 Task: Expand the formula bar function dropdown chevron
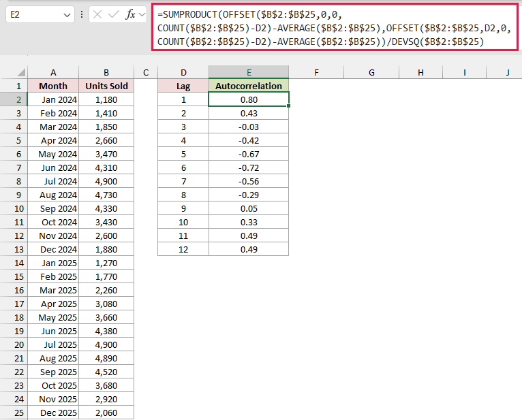[x=142, y=14]
